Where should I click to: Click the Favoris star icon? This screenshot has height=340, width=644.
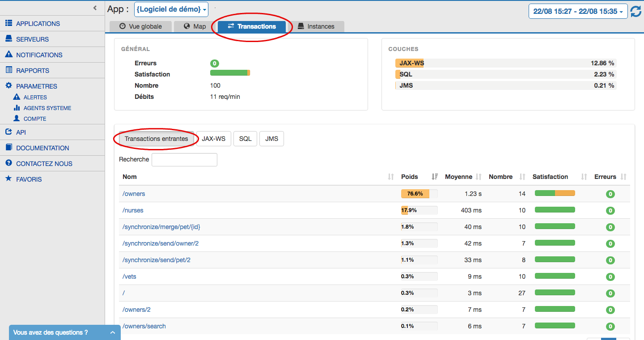tap(8, 179)
